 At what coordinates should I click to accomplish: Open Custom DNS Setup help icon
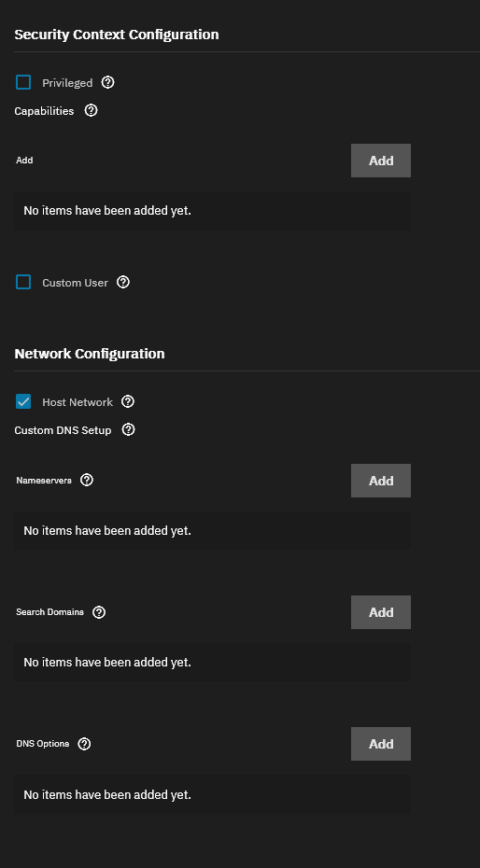[129, 429]
